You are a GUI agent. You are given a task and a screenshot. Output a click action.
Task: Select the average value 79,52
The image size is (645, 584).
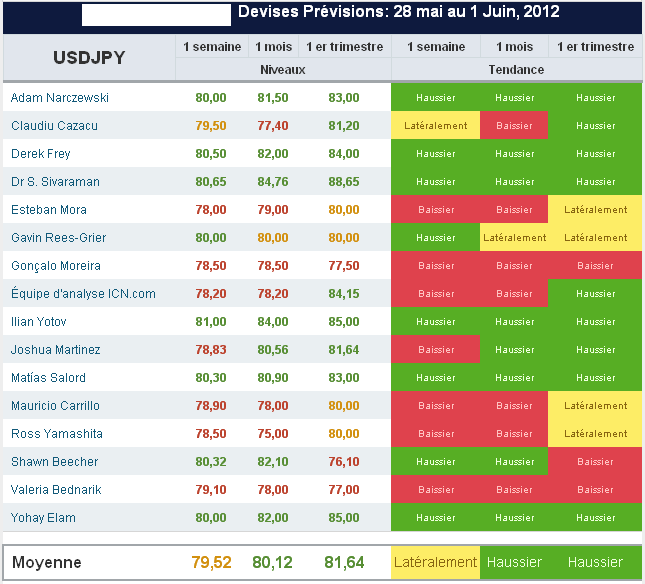tap(211, 562)
